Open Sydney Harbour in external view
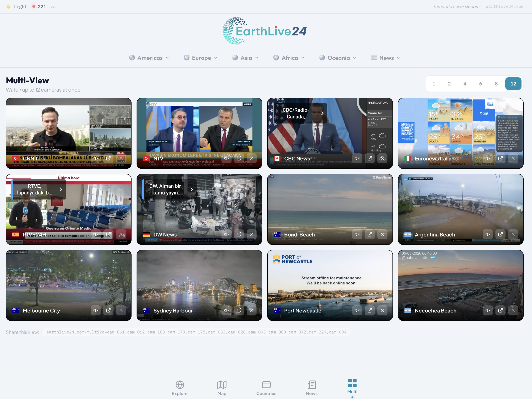532x399 pixels. pyautogui.click(x=239, y=310)
